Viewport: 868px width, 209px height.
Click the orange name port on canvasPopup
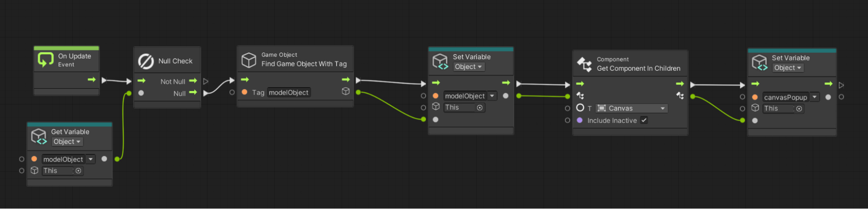pyautogui.click(x=755, y=97)
